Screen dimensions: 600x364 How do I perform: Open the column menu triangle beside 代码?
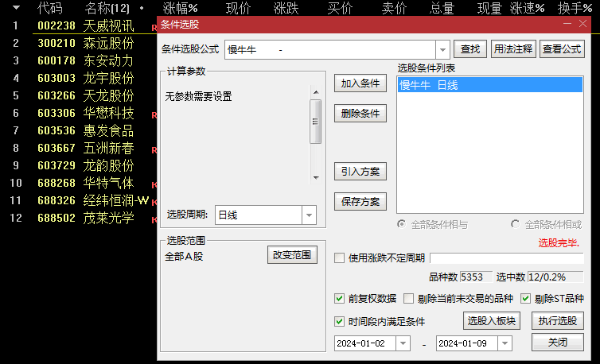pos(16,8)
